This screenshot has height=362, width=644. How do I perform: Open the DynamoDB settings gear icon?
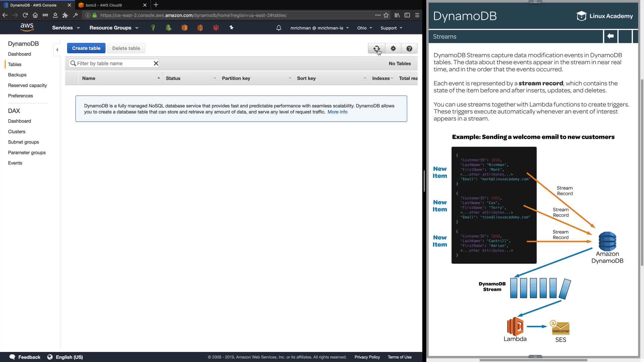tap(393, 49)
